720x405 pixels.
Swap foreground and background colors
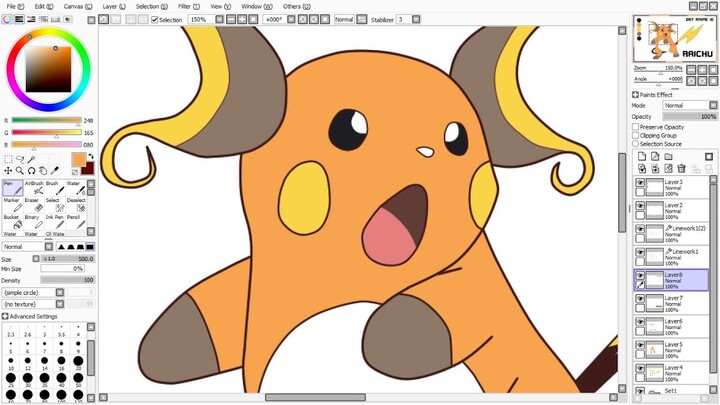[x=90, y=157]
